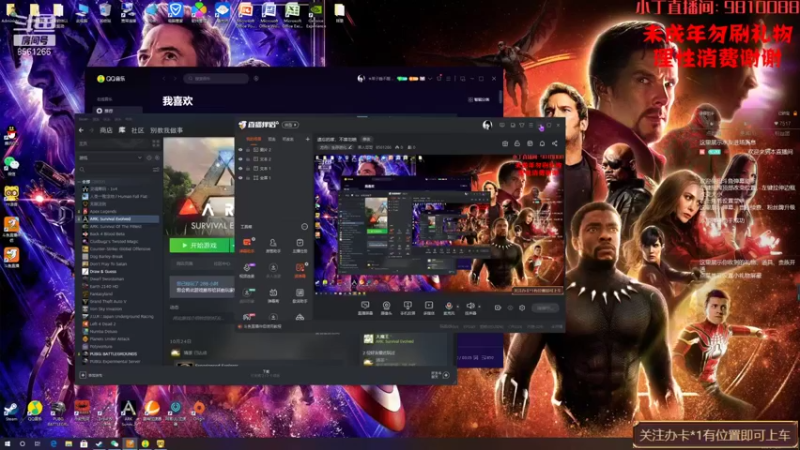Collapse the streaming toolbox panel

305,227
